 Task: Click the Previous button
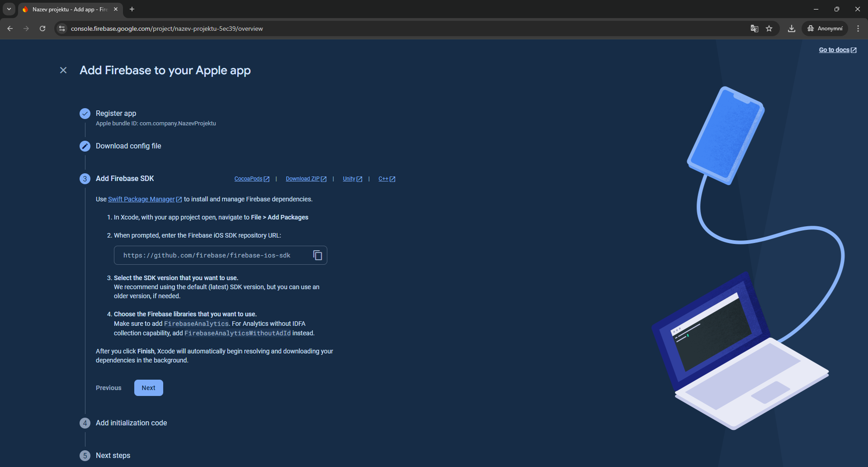tap(108, 388)
